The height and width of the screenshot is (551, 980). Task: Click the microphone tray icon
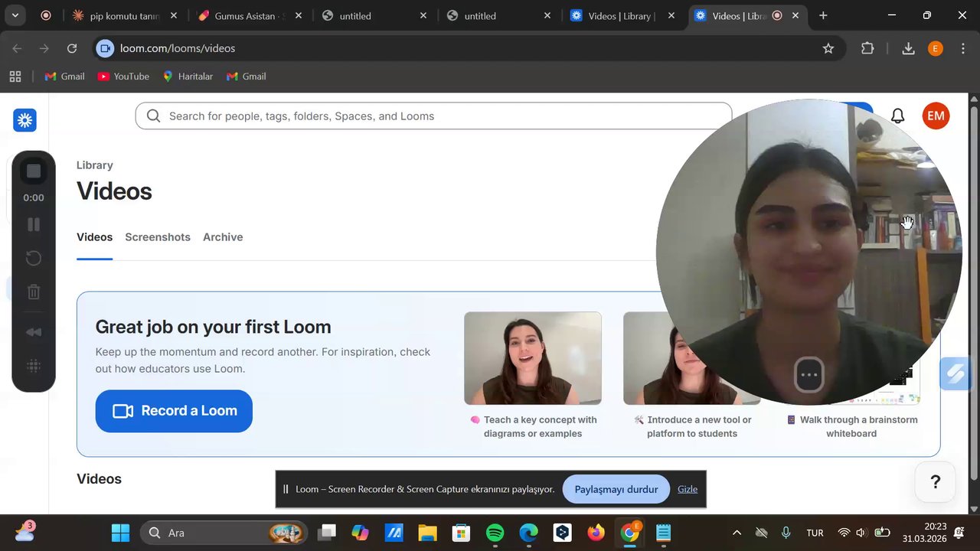[x=786, y=533]
